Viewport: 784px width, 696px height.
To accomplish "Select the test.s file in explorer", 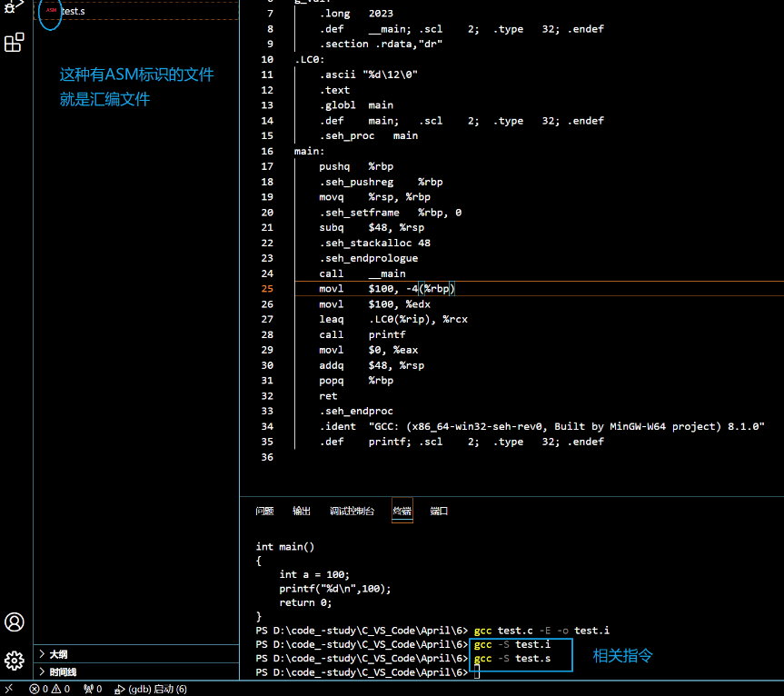I will tap(136, 11).
